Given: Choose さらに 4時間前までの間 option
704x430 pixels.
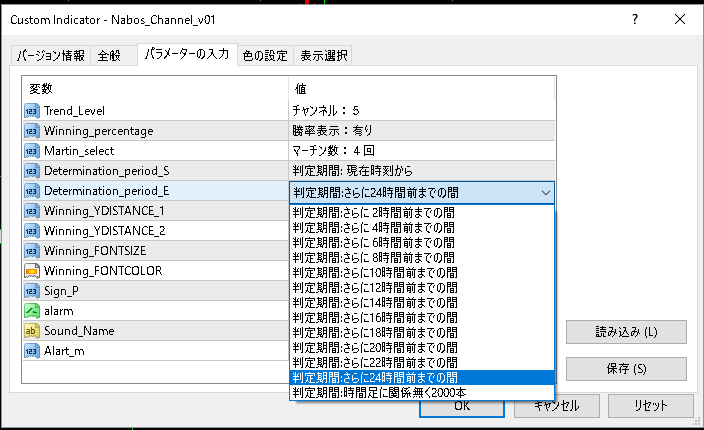Looking at the screenshot, I should click(422, 228).
